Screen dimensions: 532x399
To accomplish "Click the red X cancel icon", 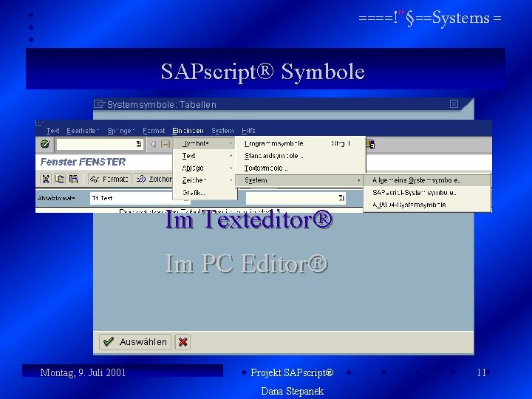I will 183,341.
